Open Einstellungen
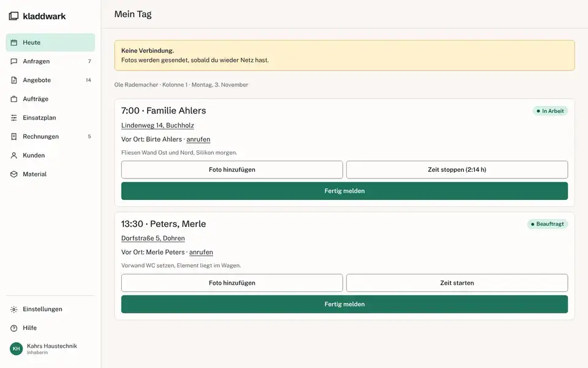The width and height of the screenshot is (588, 368). click(50, 309)
